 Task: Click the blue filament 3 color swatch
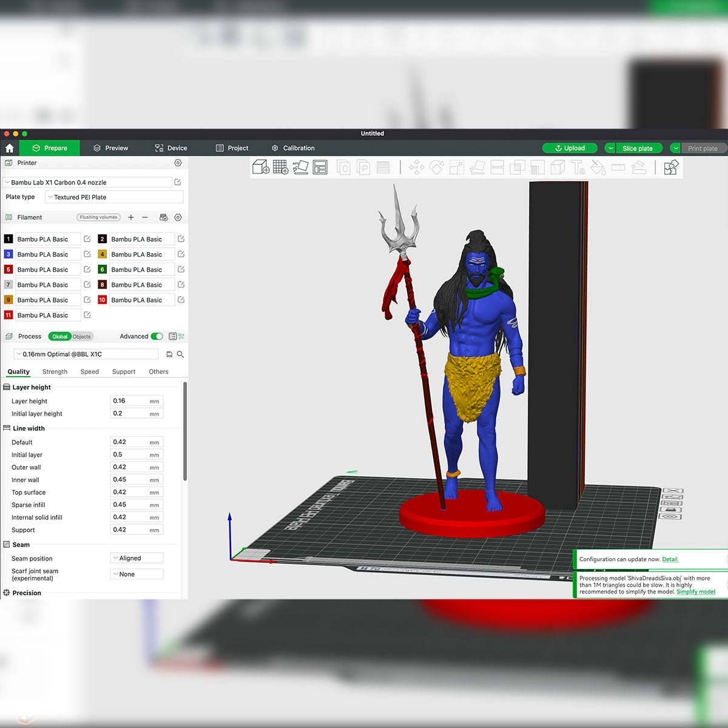(x=8, y=254)
